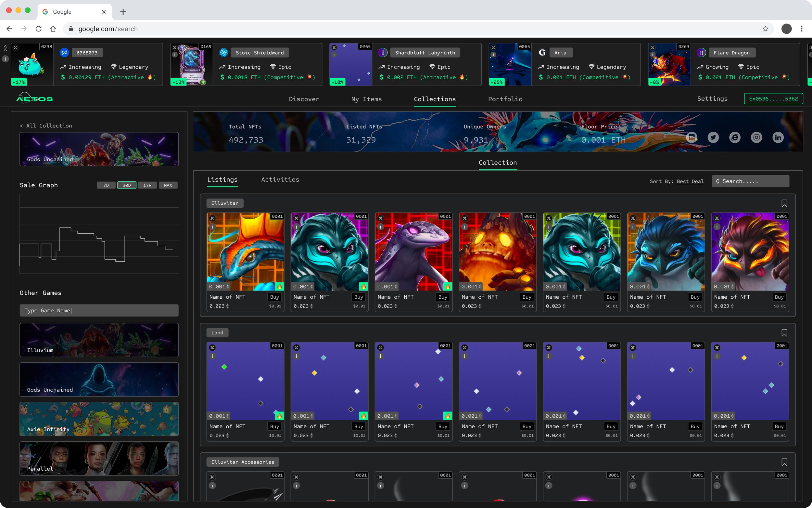Open the Best Deal sort dropdown
Viewport: 812px width, 508px height.
coord(690,181)
